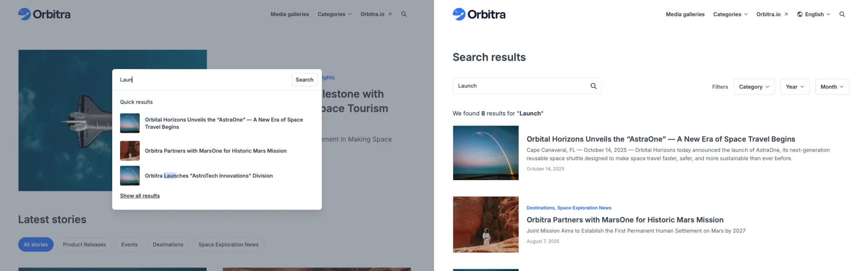Click the Latest stories heading
The image size is (868, 271).
point(52,219)
